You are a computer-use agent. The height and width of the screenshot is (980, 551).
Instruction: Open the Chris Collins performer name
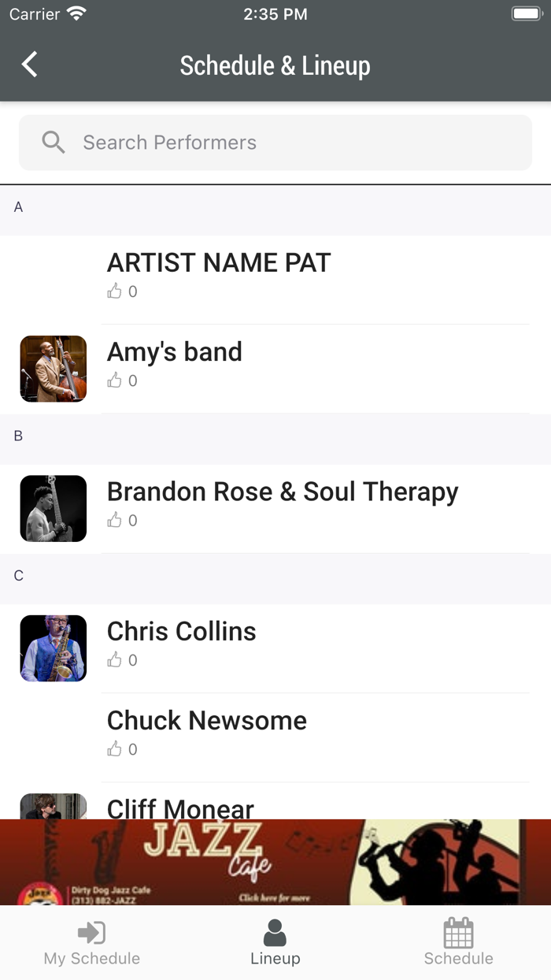(x=182, y=631)
